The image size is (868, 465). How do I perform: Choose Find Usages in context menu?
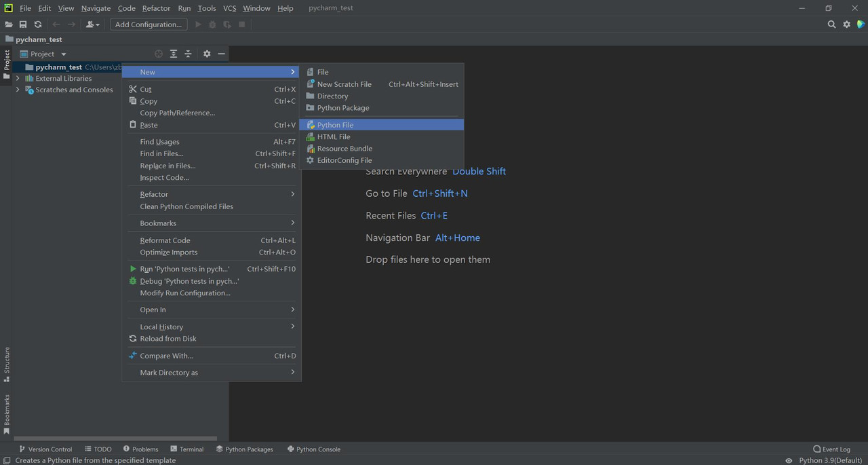pyautogui.click(x=212, y=142)
